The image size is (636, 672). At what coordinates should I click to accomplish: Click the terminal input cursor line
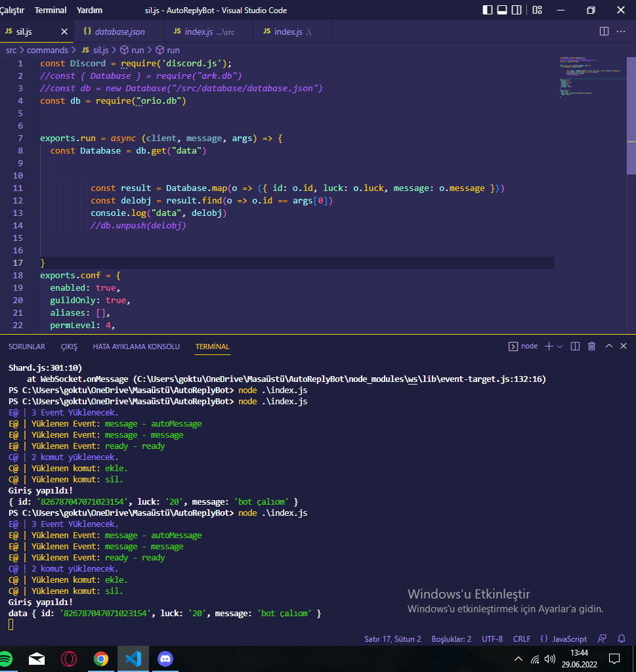(11, 625)
